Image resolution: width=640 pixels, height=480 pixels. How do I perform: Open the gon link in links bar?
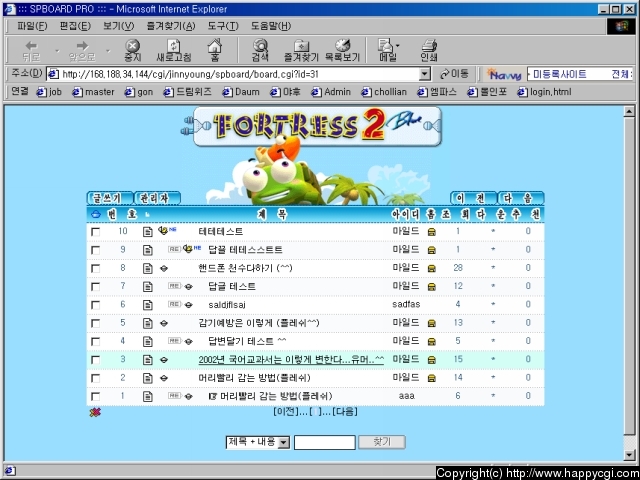pos(139,92)
